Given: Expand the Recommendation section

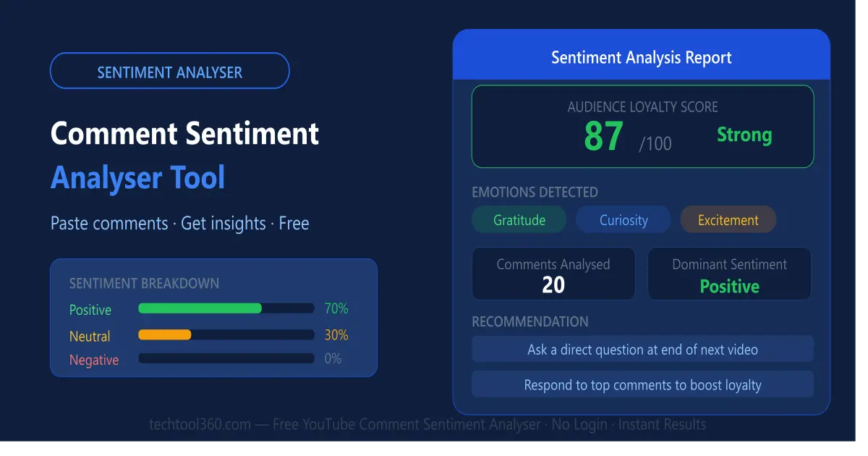Looking at the screenshot, I should pyautogui.click(x=530, y=321).
